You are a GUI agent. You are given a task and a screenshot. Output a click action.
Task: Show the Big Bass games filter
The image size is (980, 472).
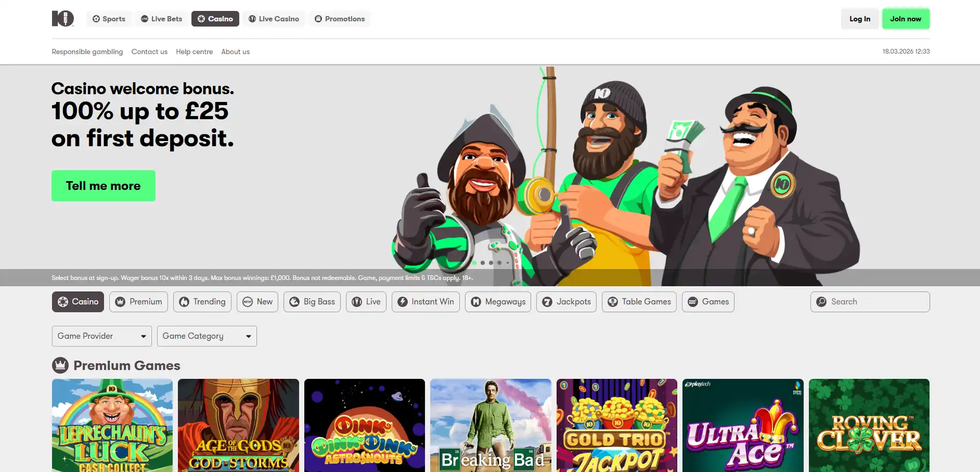pyautogui.click(x=312, y=302)
